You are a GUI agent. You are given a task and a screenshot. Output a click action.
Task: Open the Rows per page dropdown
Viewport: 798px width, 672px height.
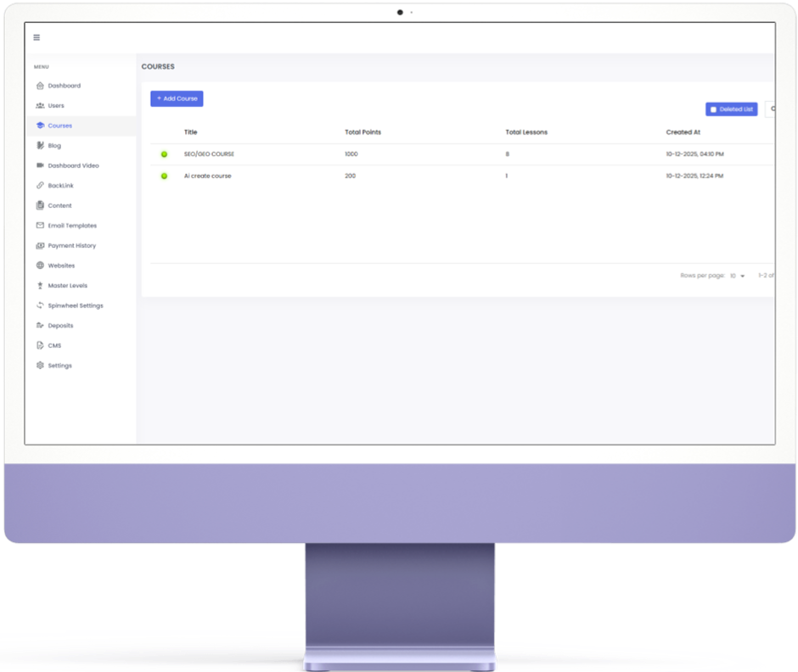point(738,276)
